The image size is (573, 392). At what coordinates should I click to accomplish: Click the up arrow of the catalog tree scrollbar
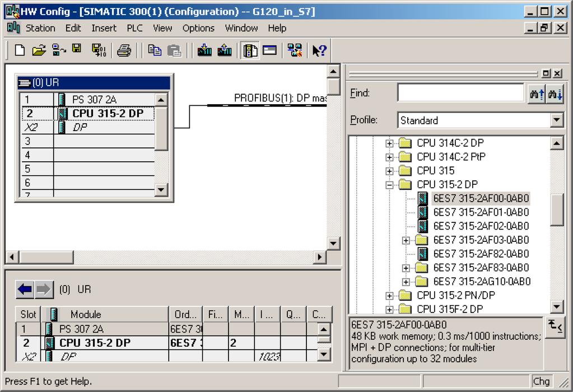(x=557, y=143)
